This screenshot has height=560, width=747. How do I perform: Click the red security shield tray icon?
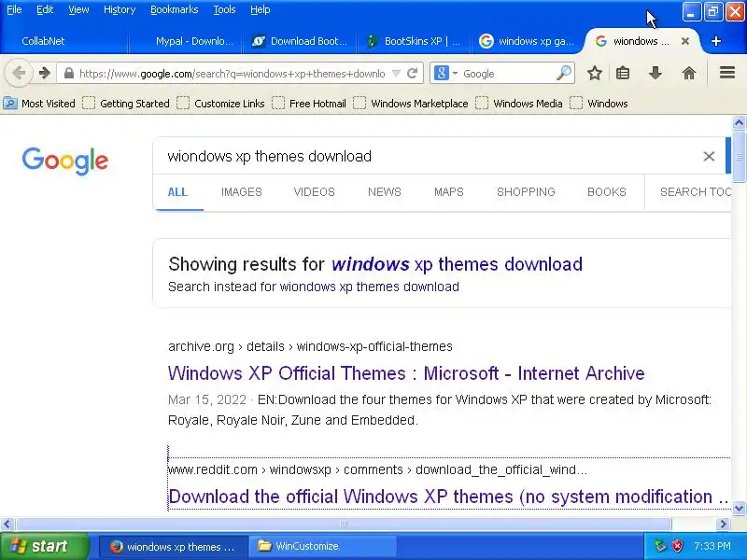pyautogui.click(x=677, y=546)
